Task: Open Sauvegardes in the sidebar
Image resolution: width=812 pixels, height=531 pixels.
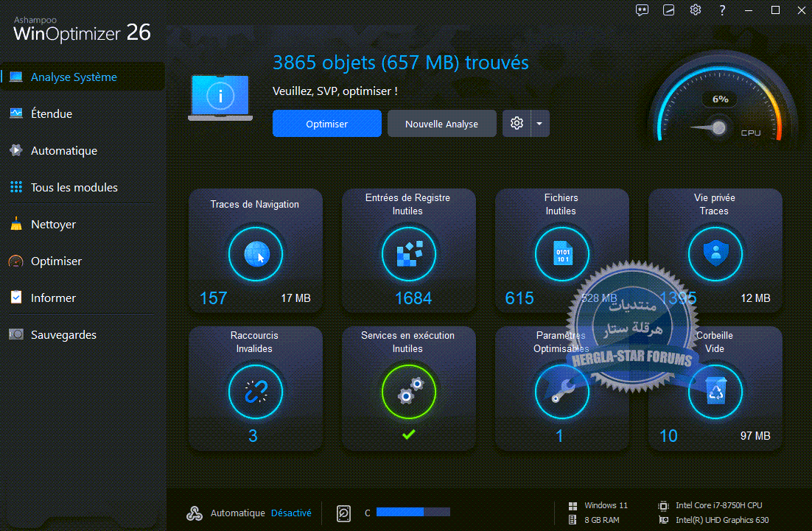Action: (83, 334)
